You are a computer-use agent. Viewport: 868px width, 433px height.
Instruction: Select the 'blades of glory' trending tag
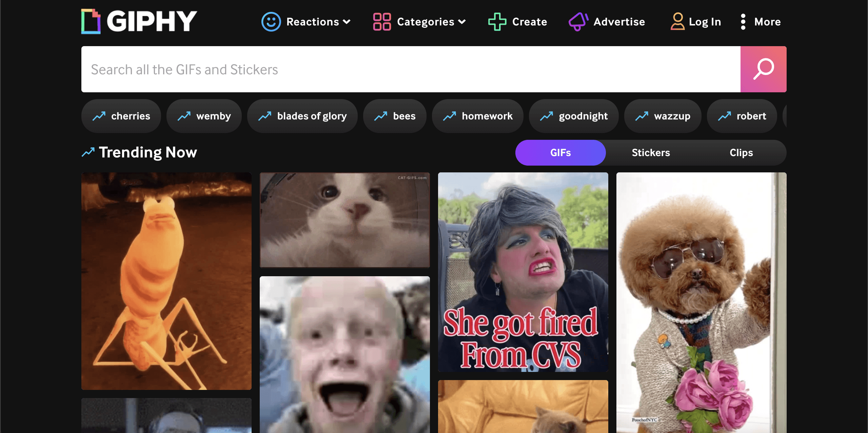[x=302, y=116]
